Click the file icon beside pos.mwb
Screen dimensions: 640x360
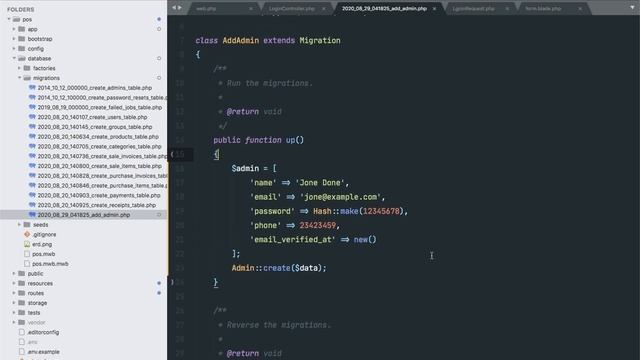(27, 254)
